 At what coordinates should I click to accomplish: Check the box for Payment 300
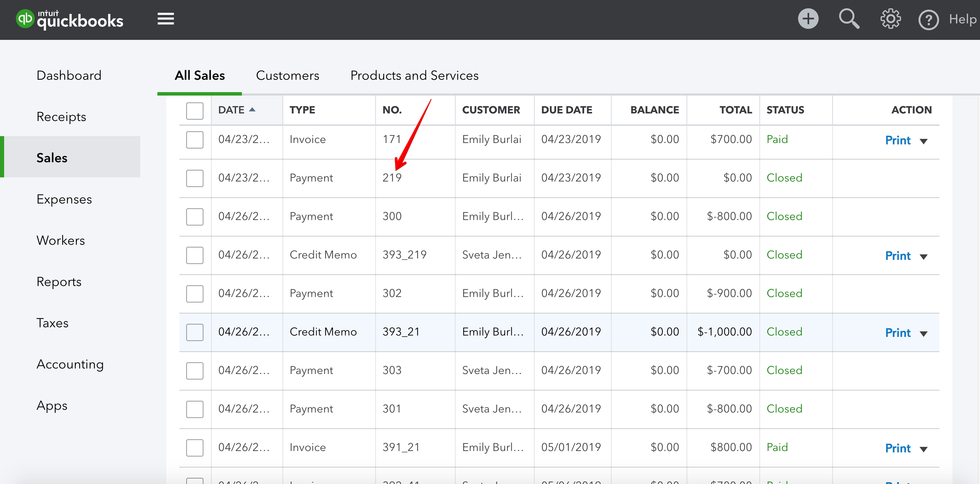pyautogui.click(x=195, y=217)
